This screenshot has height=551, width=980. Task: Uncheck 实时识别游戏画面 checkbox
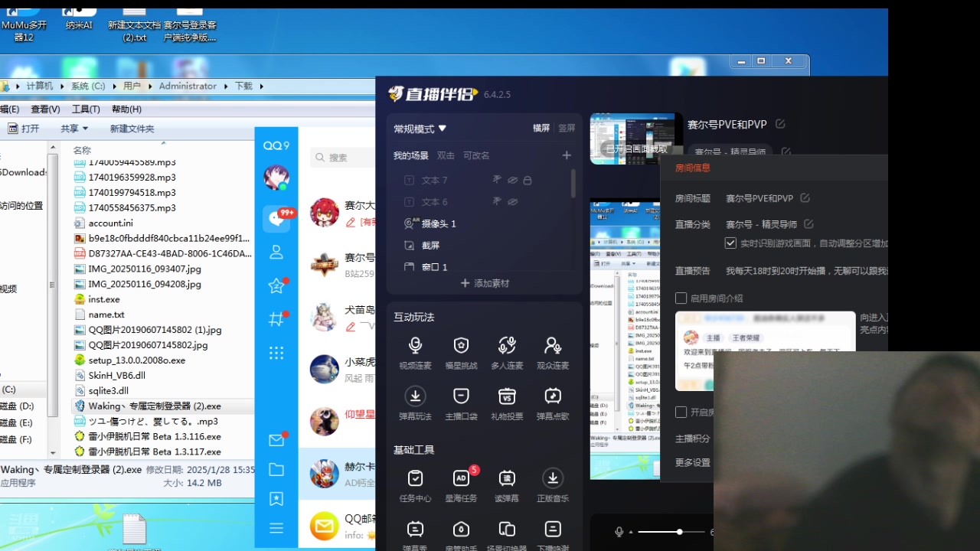tap(730, 243)
